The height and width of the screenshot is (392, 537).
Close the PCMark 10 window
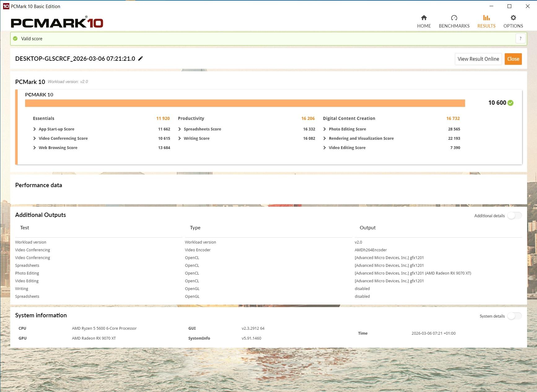pyautogui.click(x=528, y=6)
